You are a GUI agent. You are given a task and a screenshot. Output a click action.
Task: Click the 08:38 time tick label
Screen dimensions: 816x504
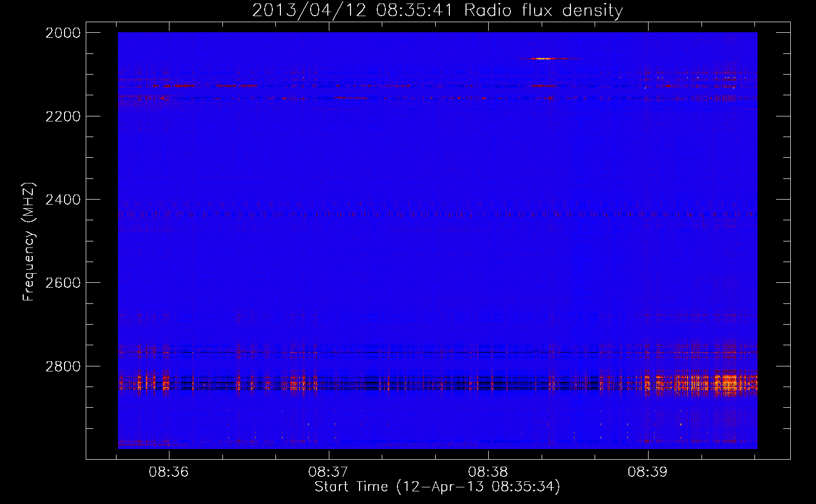488,472
